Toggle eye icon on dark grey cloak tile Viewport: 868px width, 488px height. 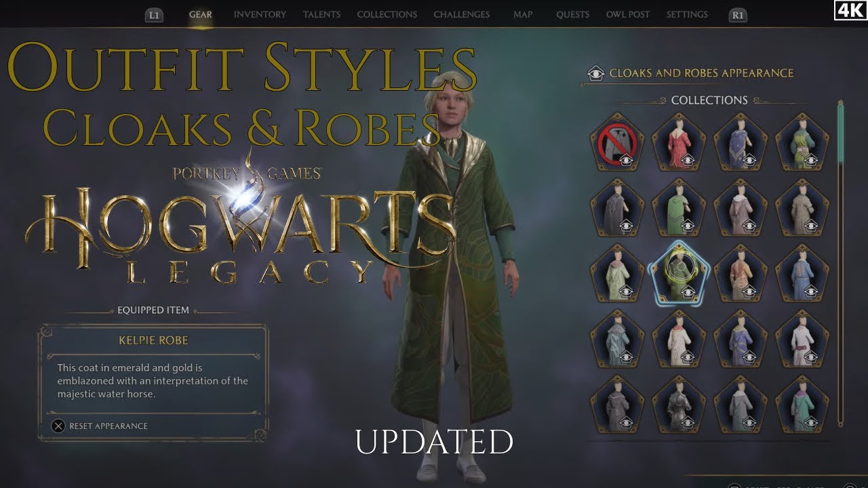[x=627, y=226]
